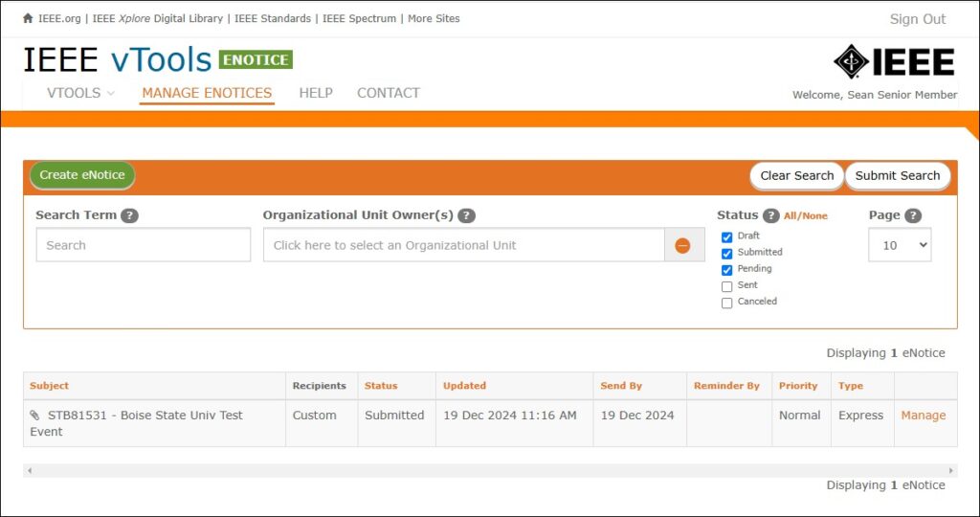Image resolution: width=980 pixels, height=517 pixels.
Task: Click the horizontal scrollbar right arrow
Action: point(951,470)
